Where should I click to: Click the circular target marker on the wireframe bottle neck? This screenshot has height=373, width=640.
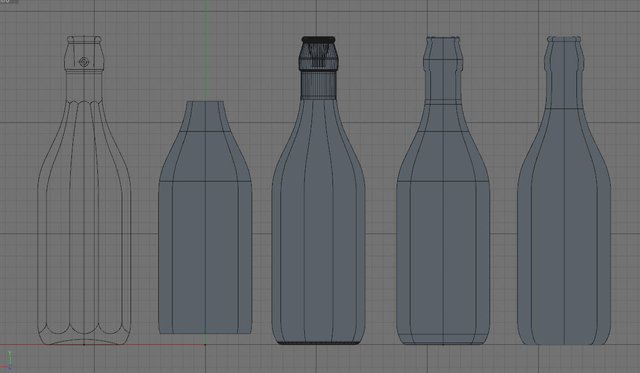click(84, 62)
